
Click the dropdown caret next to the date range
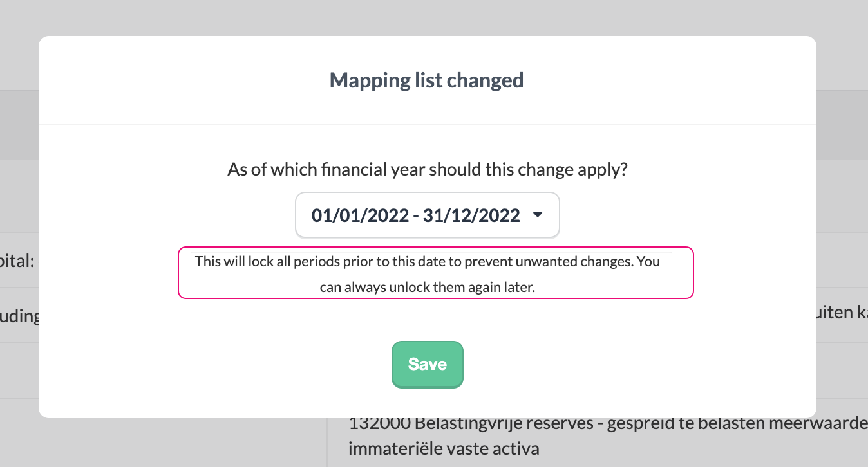(x=538, y=215)
